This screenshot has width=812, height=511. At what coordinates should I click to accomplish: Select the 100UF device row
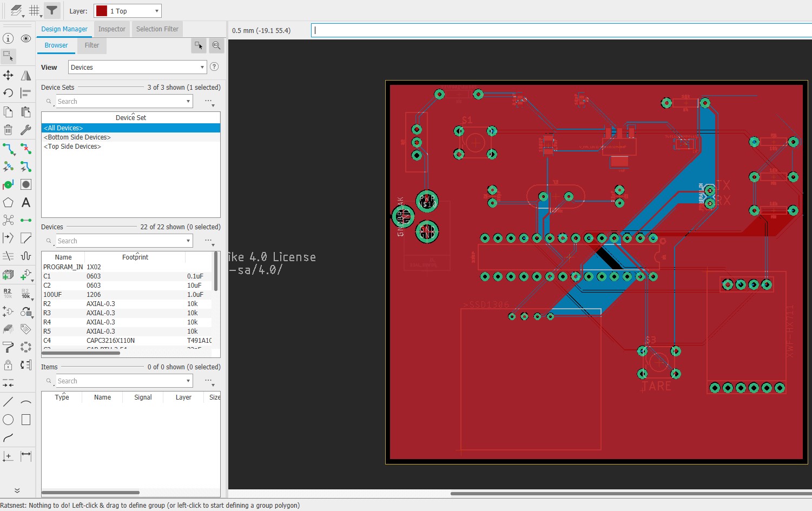pyautogui.click(x=128, y=295)
